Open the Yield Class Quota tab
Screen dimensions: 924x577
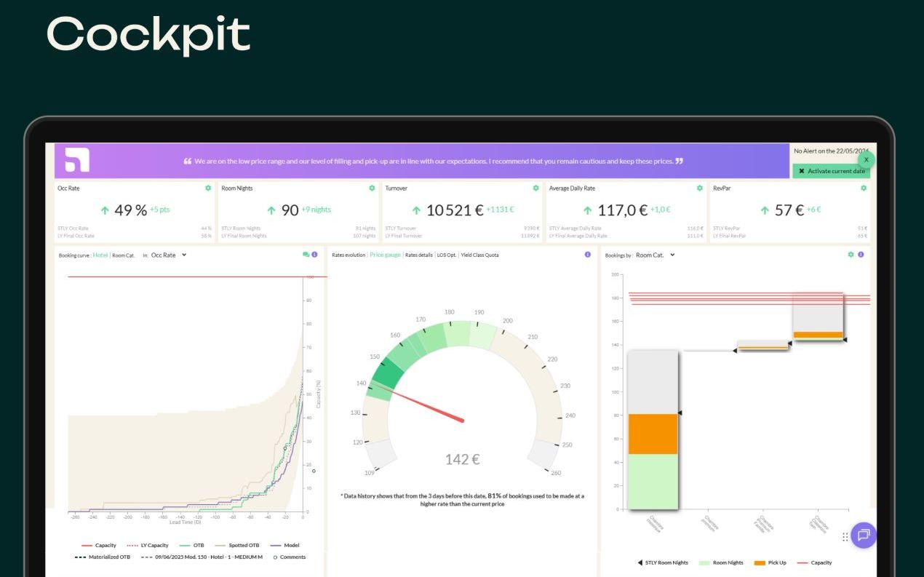click(479, 255)
